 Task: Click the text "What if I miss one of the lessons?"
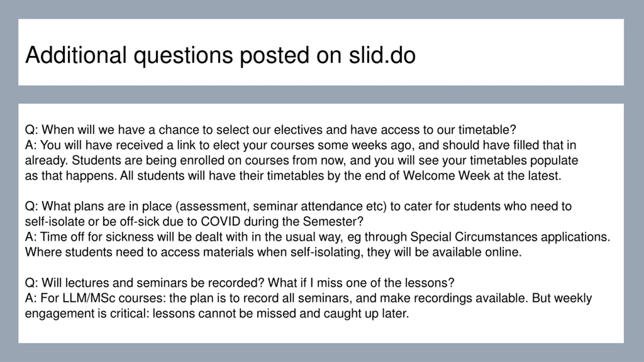pos(361,283)
